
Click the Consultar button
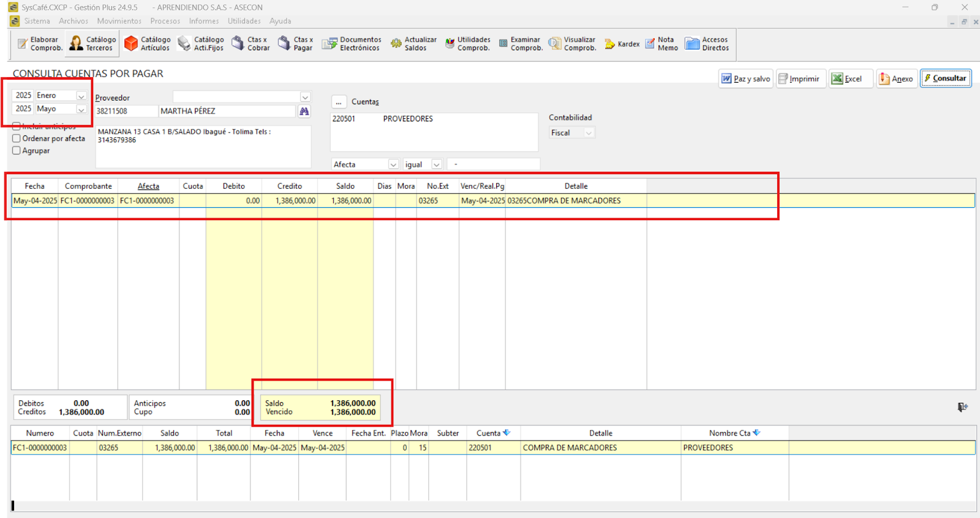pos(945,78)
